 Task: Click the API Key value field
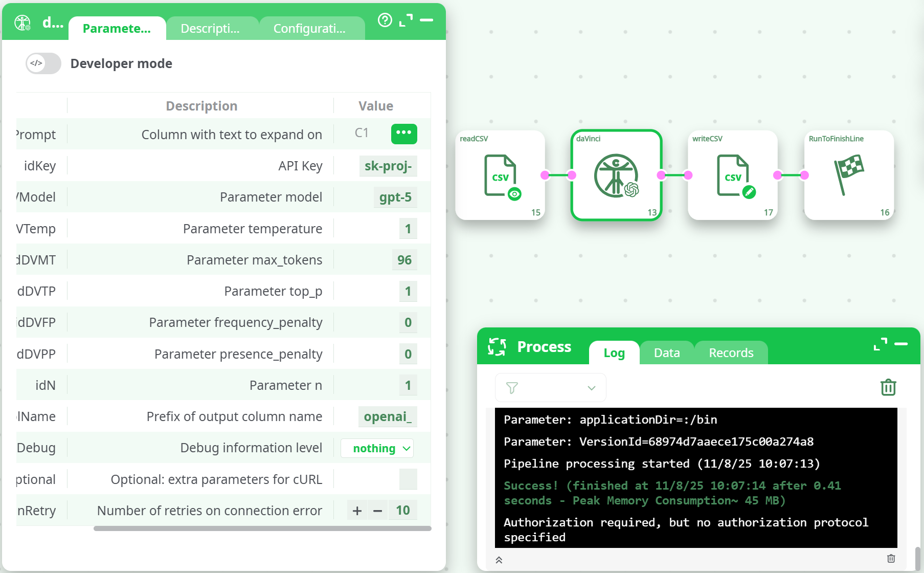pos(388,166)
